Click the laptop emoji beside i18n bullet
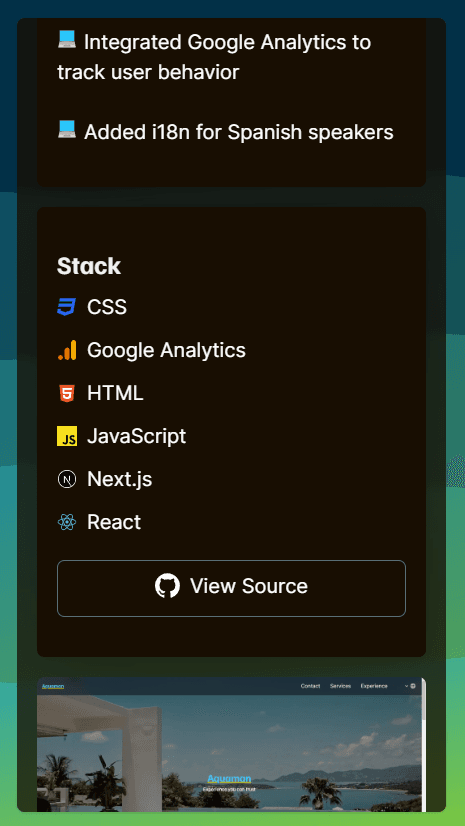The width and height of the screenshot is (465, 826). coord(67,130)
